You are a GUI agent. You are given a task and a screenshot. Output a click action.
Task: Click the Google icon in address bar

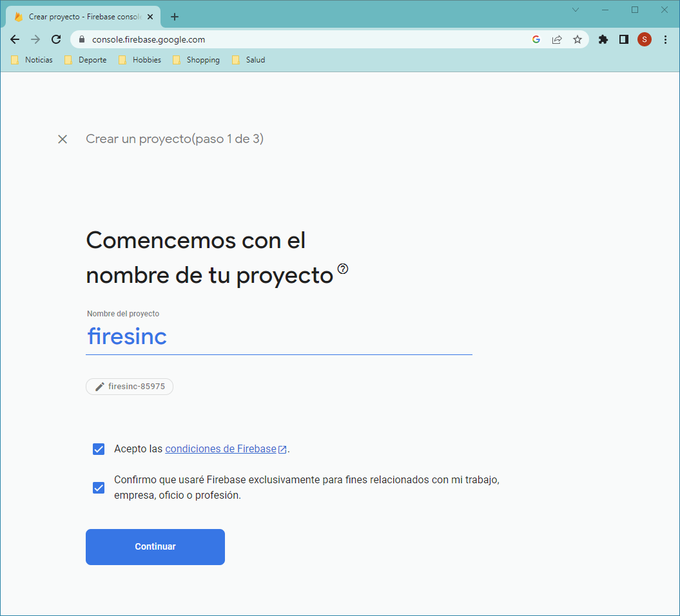pos(536,39)
